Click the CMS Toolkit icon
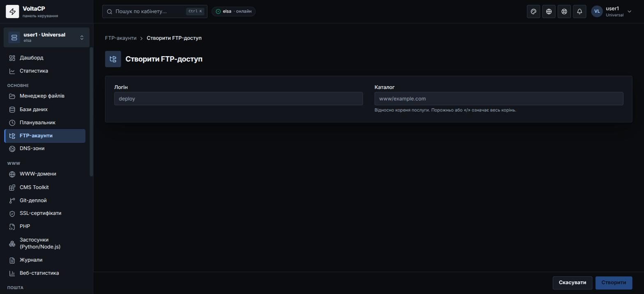This screenshot has width=644, height=294. tap(12, 188)
